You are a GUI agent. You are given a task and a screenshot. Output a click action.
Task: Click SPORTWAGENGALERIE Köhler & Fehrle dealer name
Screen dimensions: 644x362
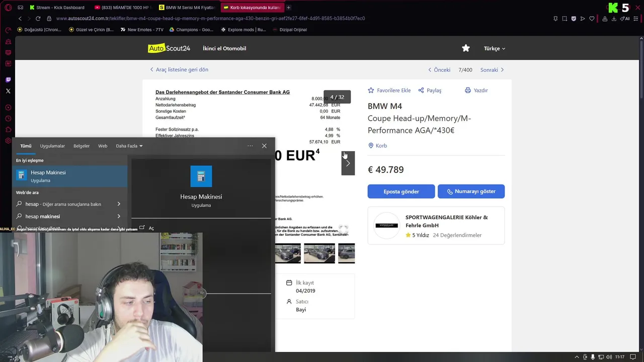pyautogui.click(x=447, y=221)
